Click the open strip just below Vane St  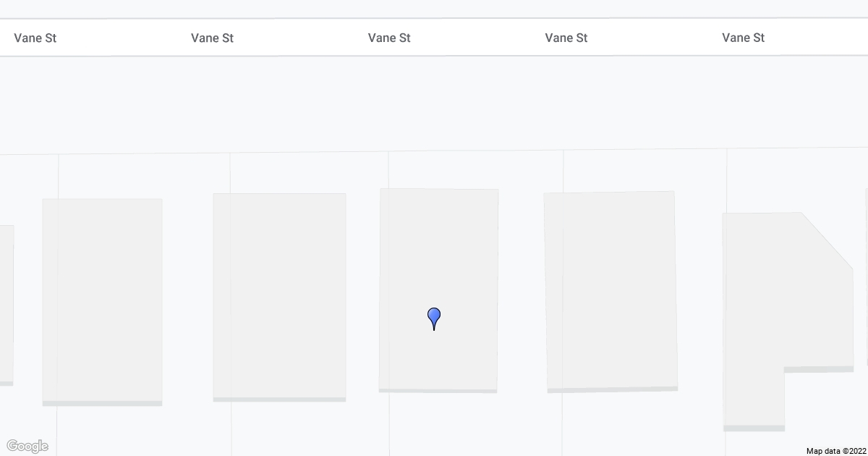point(434,101)
